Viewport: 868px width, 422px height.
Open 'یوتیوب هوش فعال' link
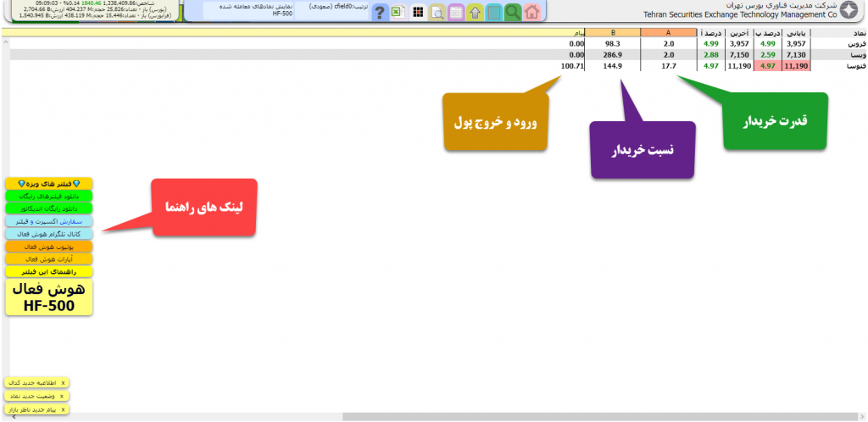click(49, 247)
